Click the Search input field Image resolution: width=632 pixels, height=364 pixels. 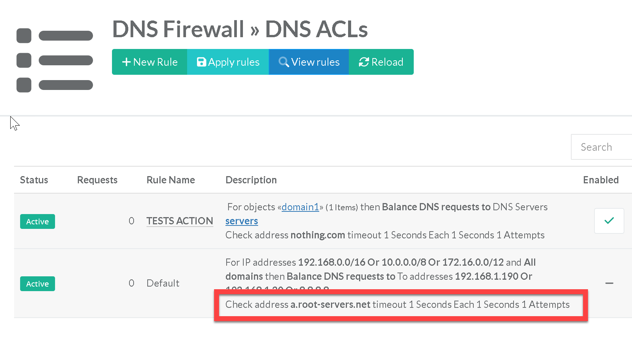pos(601,147)
